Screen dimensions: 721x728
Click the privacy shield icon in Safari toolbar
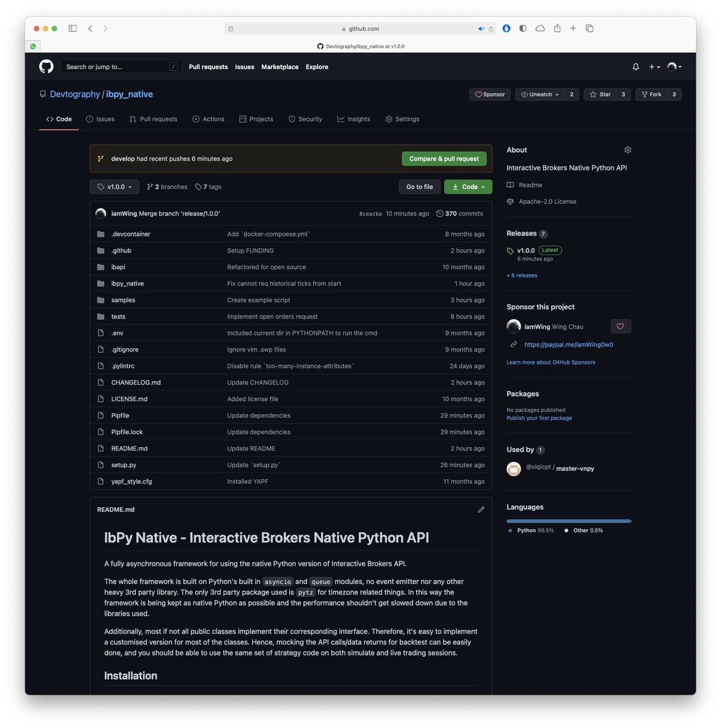[x=523, y=28]
